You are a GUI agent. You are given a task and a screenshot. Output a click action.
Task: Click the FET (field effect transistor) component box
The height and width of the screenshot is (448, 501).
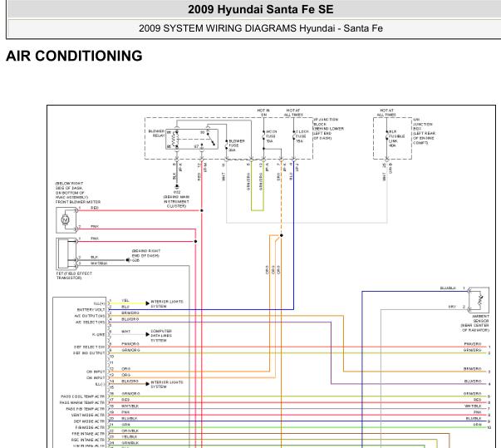click(x=66, y=254)
